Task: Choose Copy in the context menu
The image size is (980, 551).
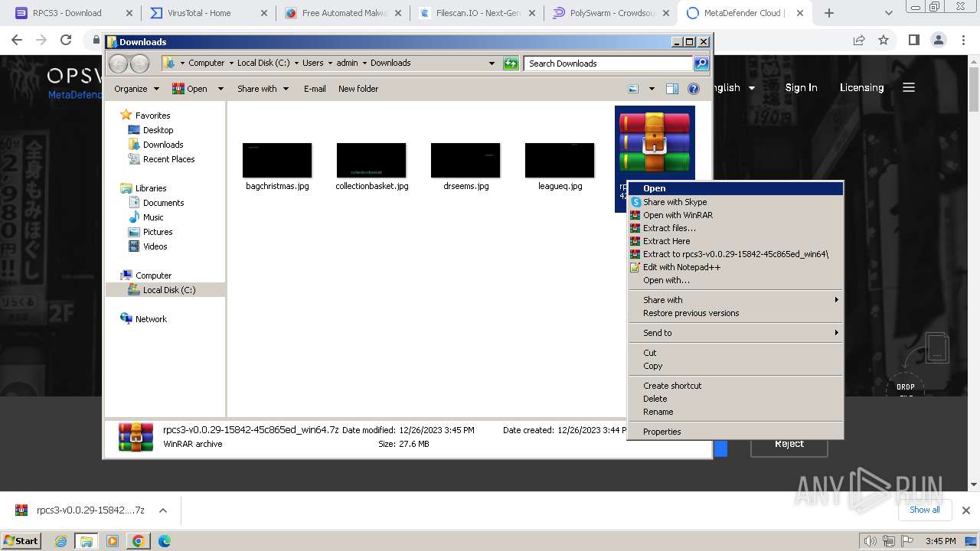Action: click(x=735, y=366)
